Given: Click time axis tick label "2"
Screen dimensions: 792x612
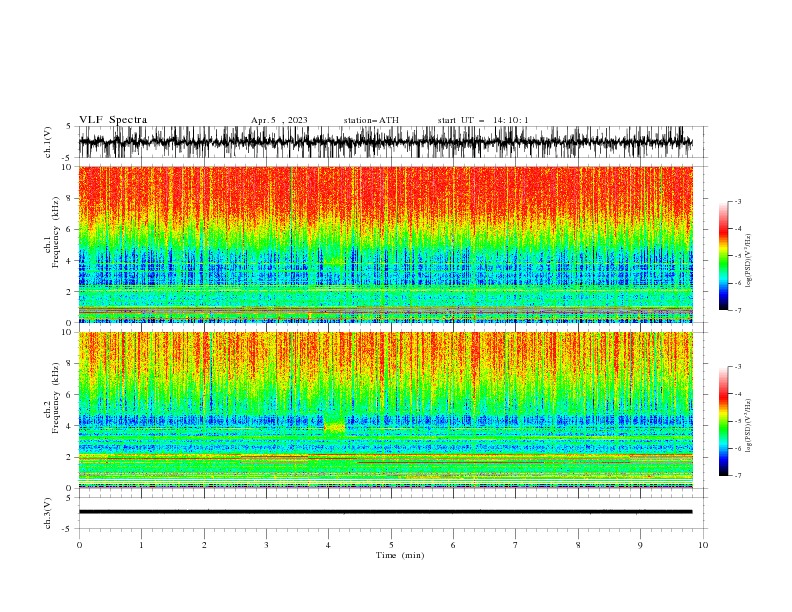Looking at the screenshot, I should click(x=204, y=545).
